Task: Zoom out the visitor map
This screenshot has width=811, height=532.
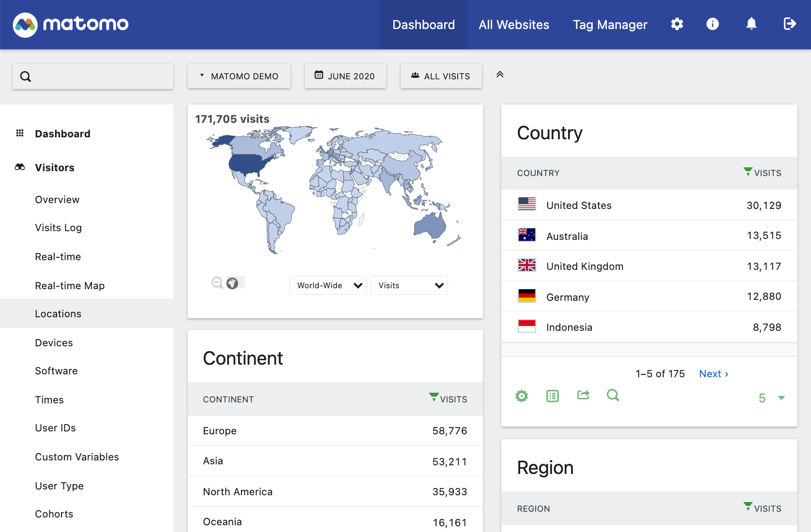Action: point(217,283)
